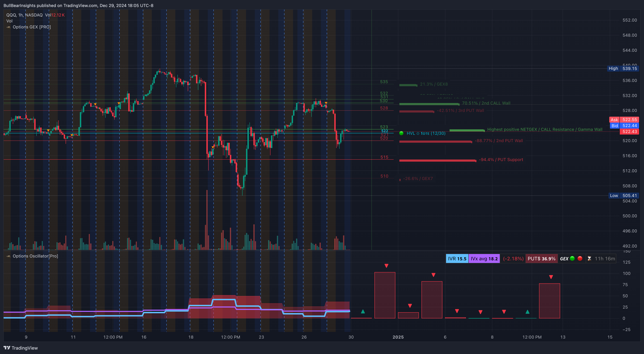The height and width of the screenshot is (354, 644).
Task: Click the green GEX status dot
Action: coord(572,259)
